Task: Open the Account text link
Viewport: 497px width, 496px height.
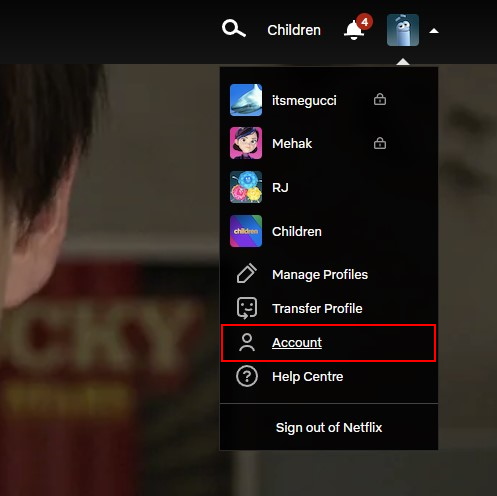Action: pos(297,343)
